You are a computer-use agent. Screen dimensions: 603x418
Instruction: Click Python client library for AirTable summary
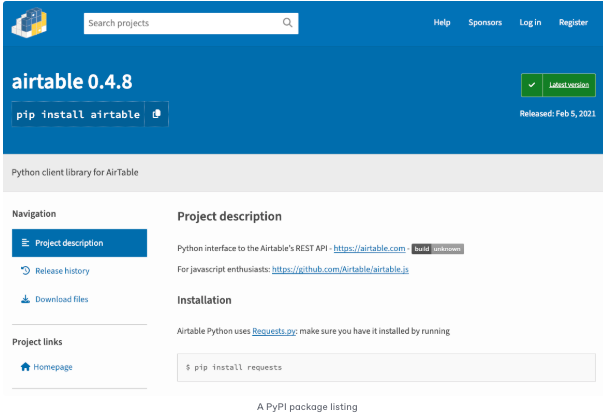(75, 172)
